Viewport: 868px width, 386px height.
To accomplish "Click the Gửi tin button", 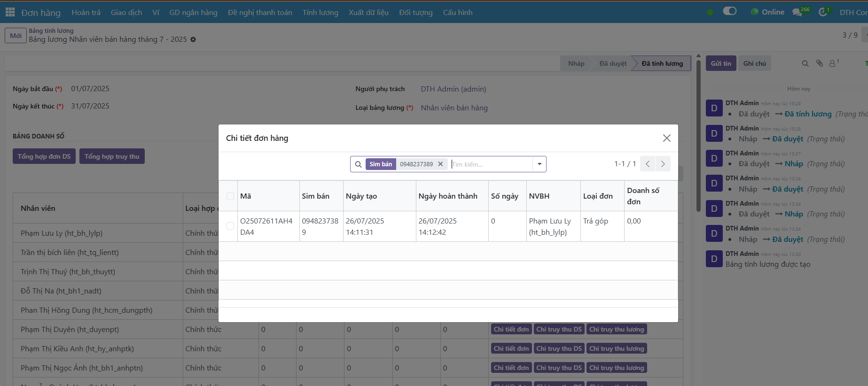I will tap(720, 63).
